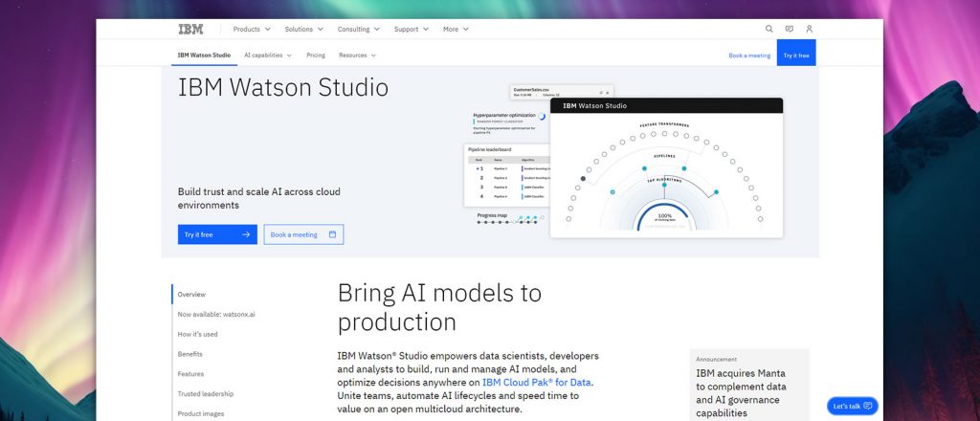Click the Watson Studio hero illustration

(623, 163)
